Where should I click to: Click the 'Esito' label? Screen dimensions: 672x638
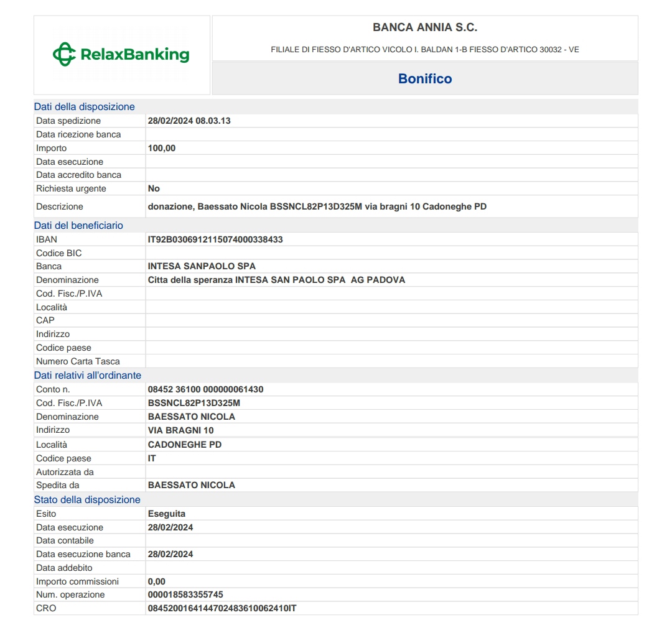click(46, 514)
